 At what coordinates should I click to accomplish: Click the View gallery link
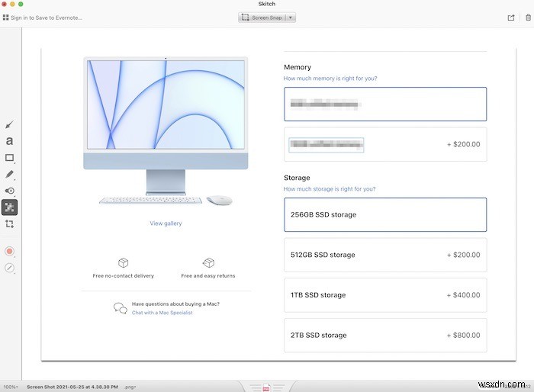(166, 223)
